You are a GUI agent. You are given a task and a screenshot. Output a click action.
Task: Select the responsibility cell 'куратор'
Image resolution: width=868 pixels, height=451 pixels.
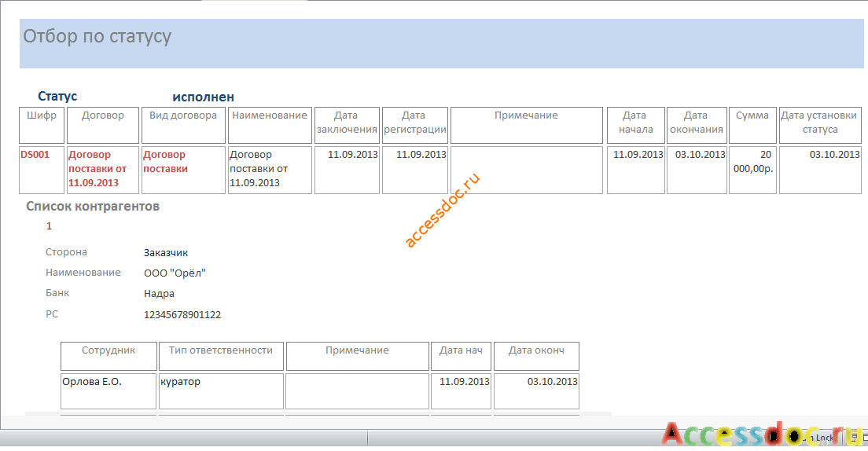[x=221, y=391]
